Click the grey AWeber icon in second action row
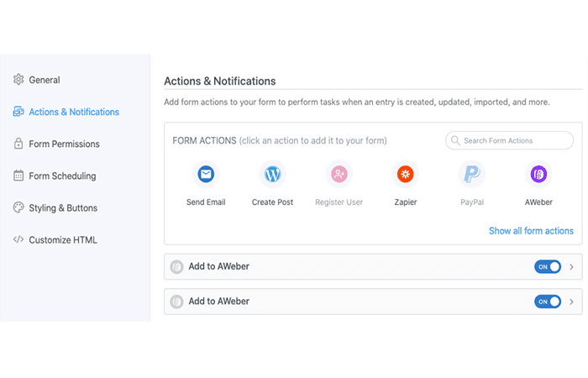The image size is (588, 378). [176, 302]
